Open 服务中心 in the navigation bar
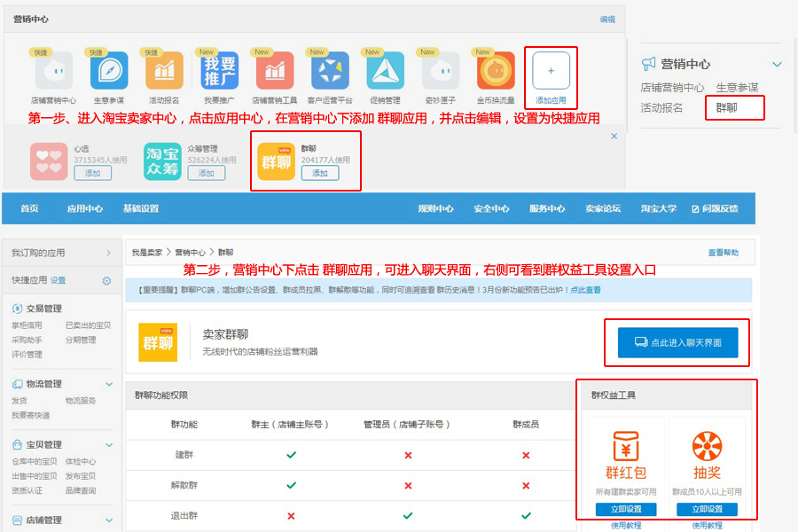The width and height of the screenshot is (798, 532). [547, 208]
